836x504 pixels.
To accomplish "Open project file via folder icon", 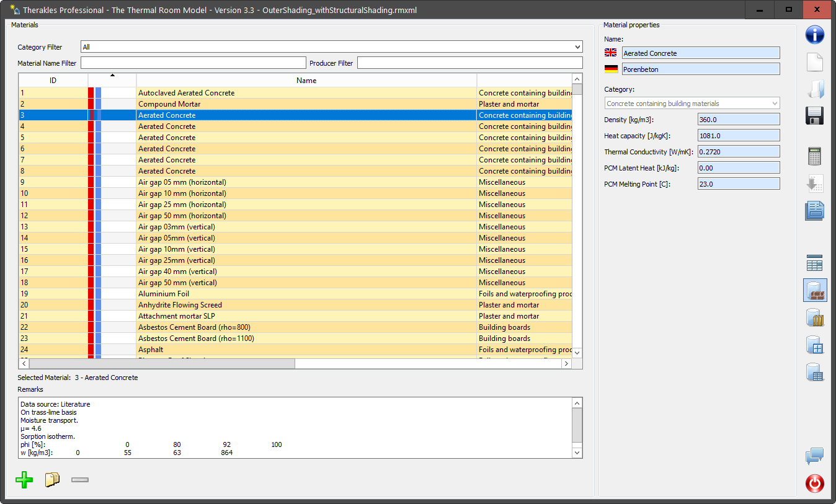I will [x=815, y=89].
